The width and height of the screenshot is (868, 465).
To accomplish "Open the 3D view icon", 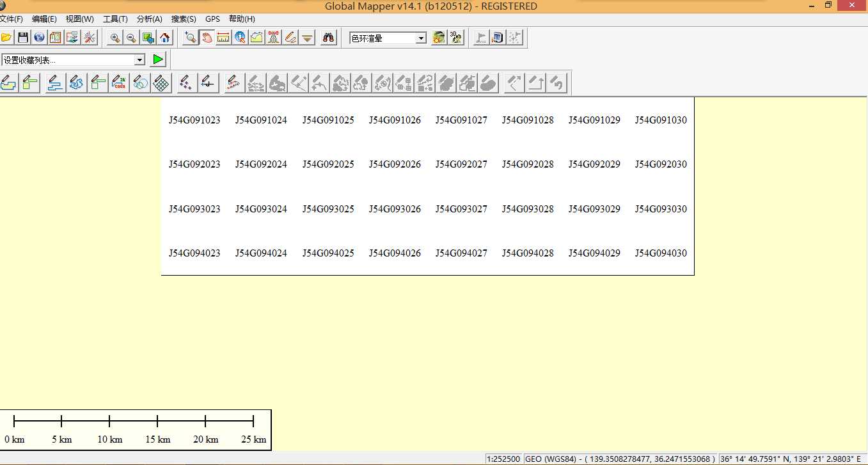I will pos(455,38).
